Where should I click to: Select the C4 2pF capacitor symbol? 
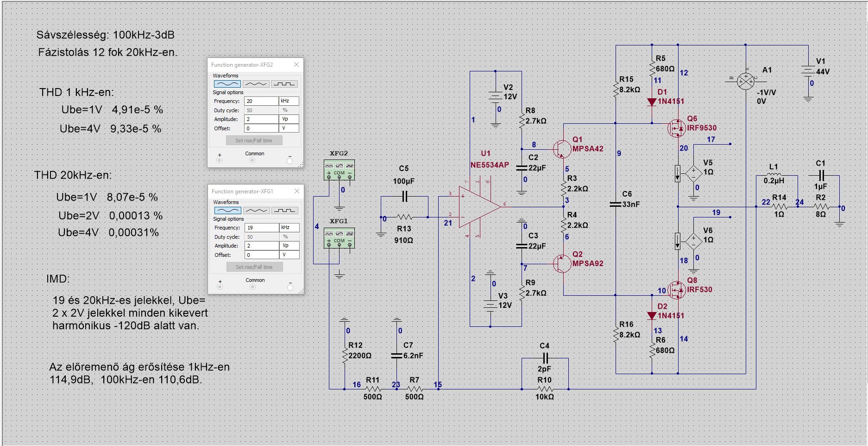(545, 358)
